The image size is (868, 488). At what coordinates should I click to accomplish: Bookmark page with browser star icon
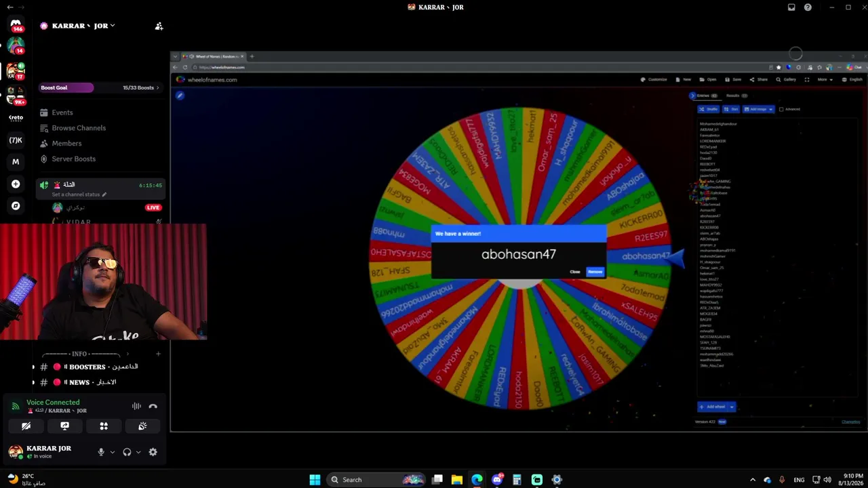(x=778, y=67)
